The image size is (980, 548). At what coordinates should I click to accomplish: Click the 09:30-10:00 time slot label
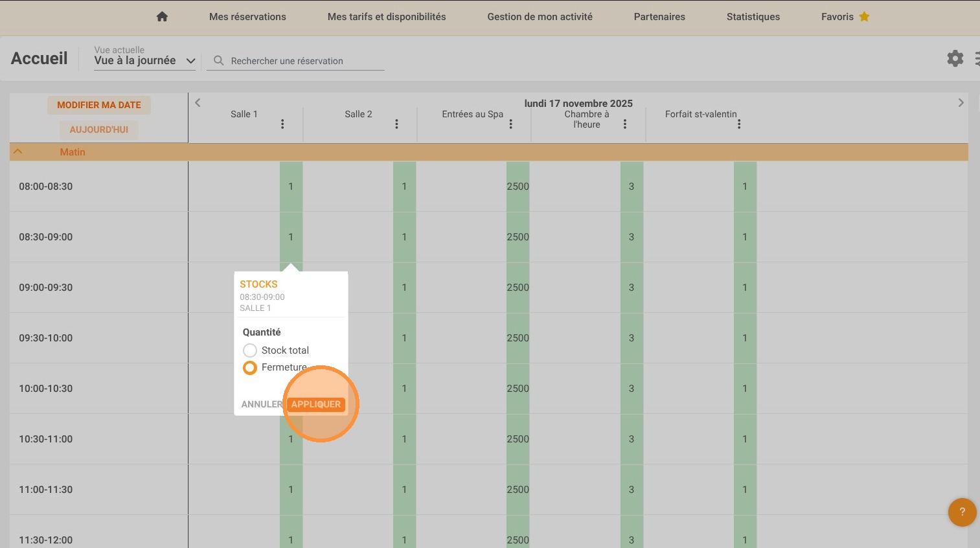coord(46,338)
